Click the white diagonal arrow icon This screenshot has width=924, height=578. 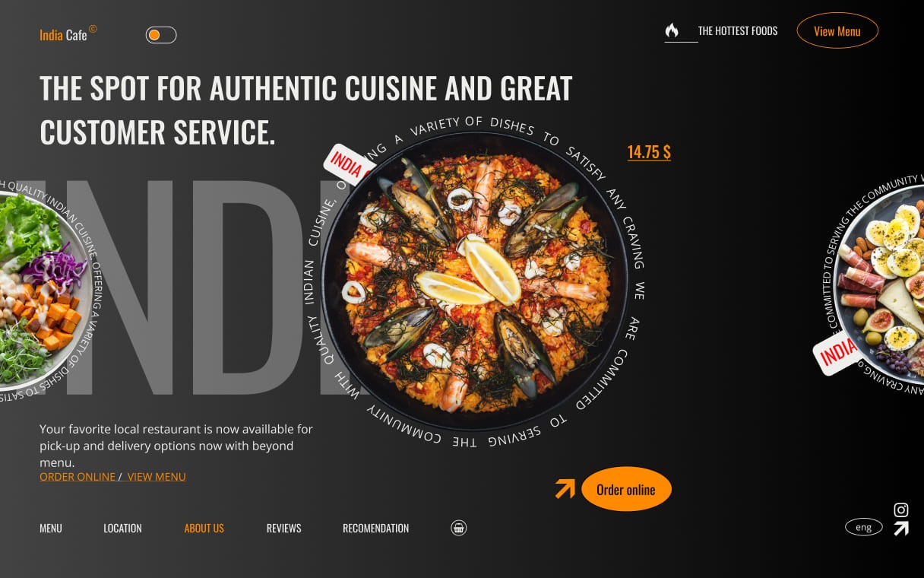tap(901, 529)
